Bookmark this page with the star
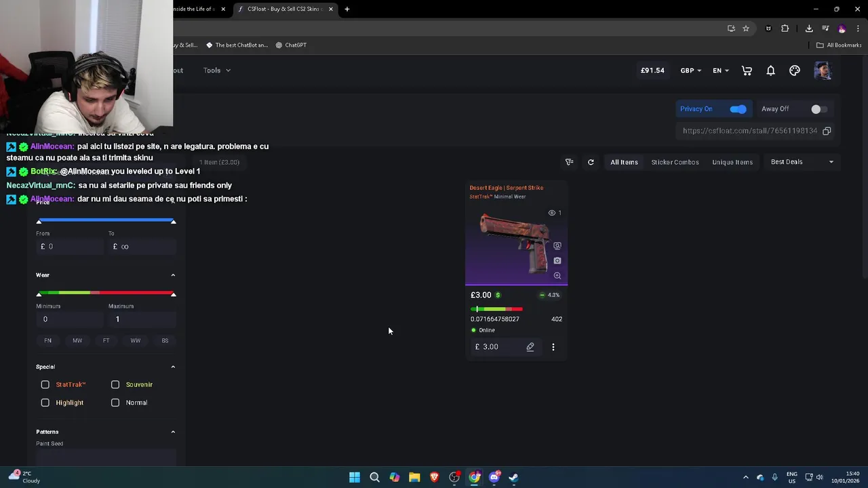The width and height of the screenshot is (868, 488). pos(746,28)
